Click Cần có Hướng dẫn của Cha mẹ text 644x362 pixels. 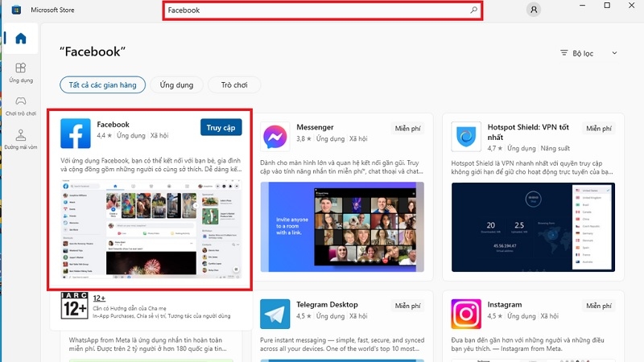[x=130, y=308]
